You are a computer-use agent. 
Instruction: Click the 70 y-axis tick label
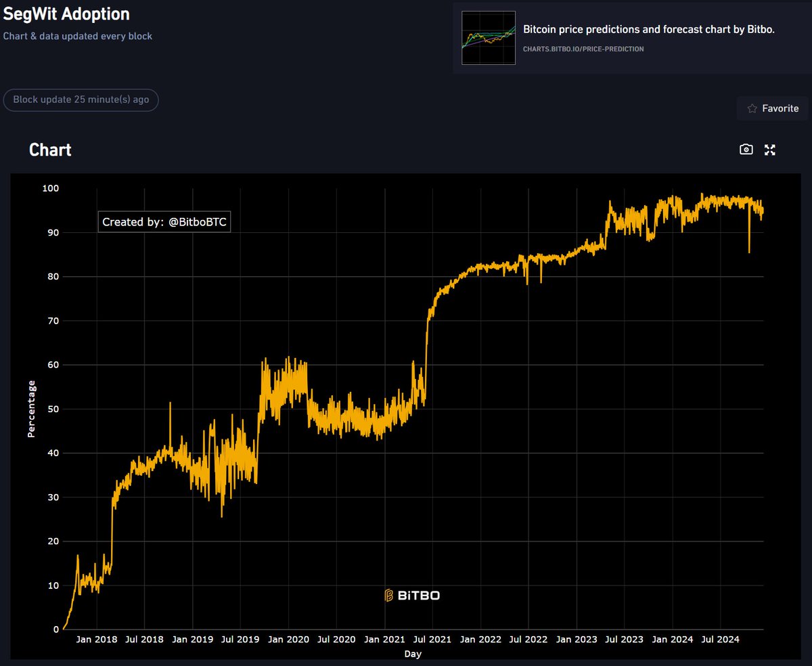tap(53, 321)
